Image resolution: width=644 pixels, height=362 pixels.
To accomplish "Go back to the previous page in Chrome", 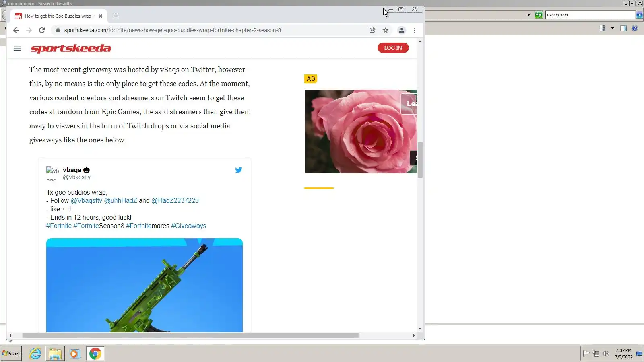I will coord(16,30).
